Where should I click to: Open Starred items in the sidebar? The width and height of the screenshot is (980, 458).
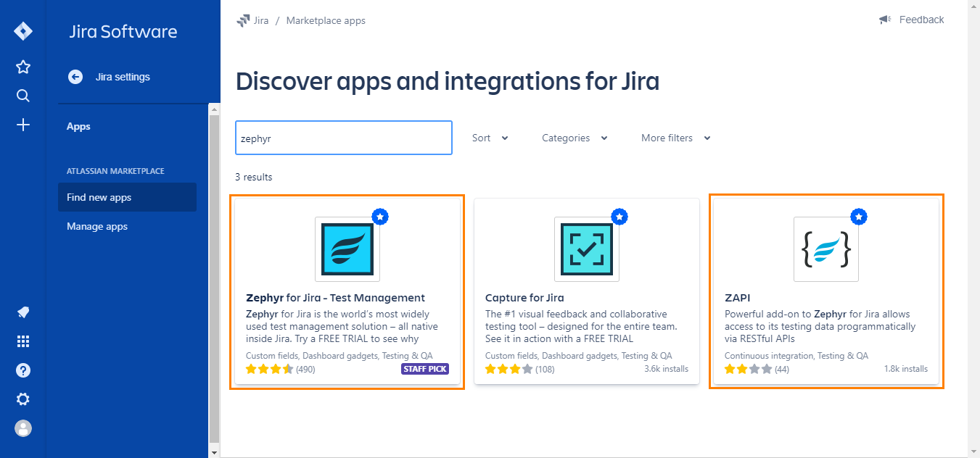click(x=23, y=67)
